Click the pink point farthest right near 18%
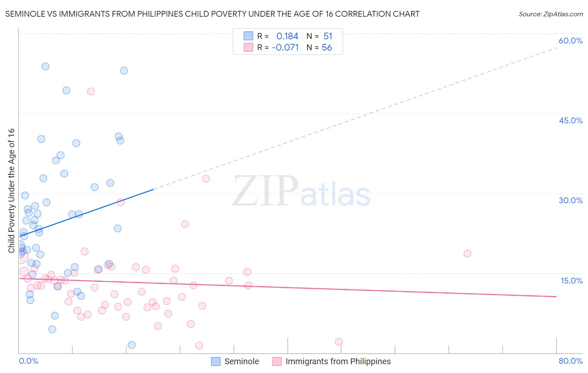This screenshot has width=588, height=373. pos(467,253)
